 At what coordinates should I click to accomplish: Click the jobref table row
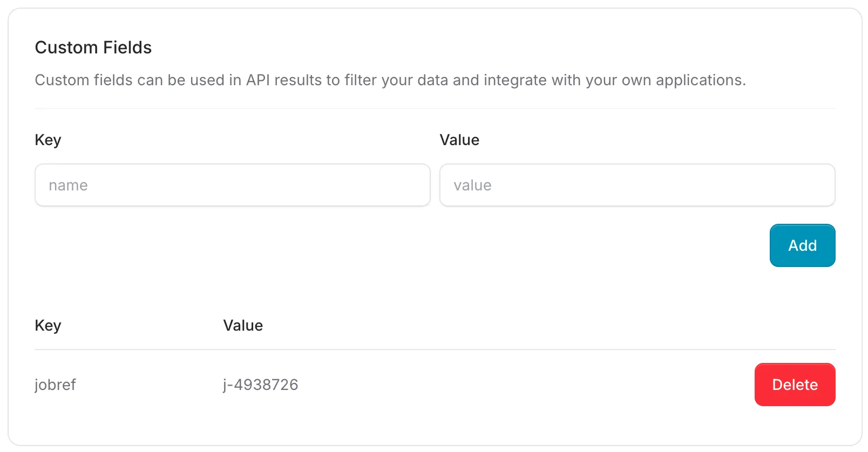tap(378, 385)
